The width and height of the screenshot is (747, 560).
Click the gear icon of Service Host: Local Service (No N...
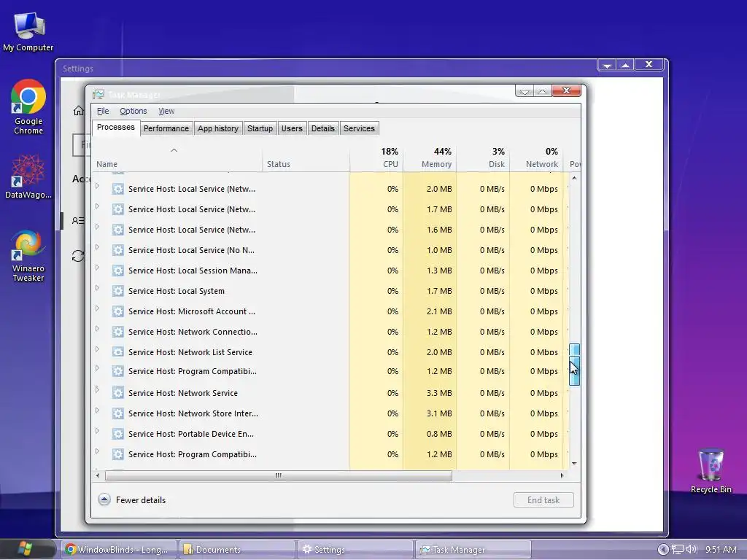pyautogui.click(x=117, y=250)
